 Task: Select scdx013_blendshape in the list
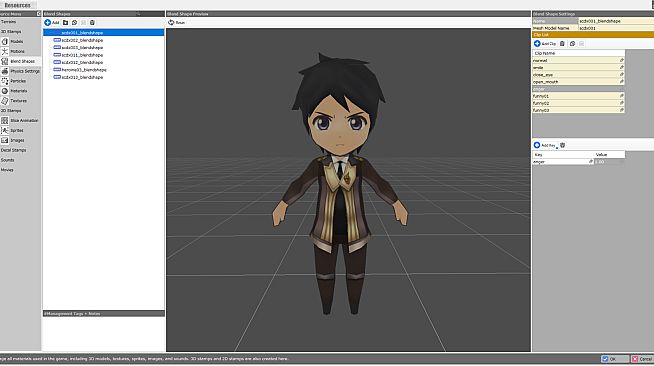[82, 78]
